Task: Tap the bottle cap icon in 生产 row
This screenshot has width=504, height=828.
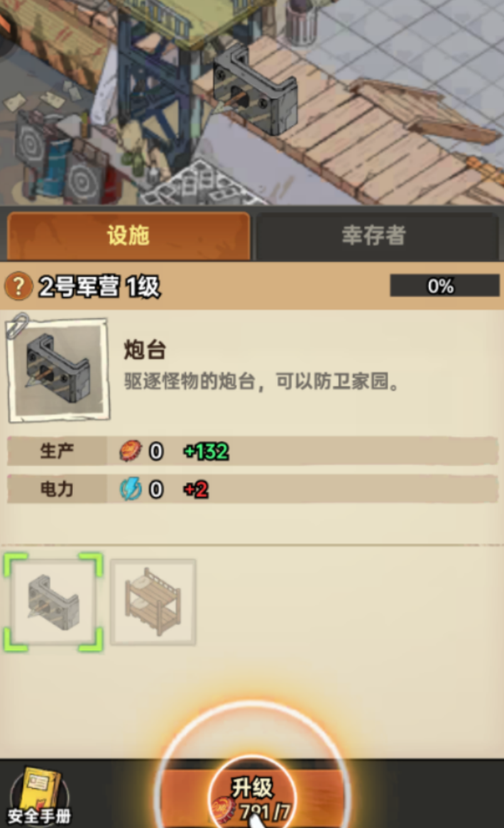Action: click(131, 451)
